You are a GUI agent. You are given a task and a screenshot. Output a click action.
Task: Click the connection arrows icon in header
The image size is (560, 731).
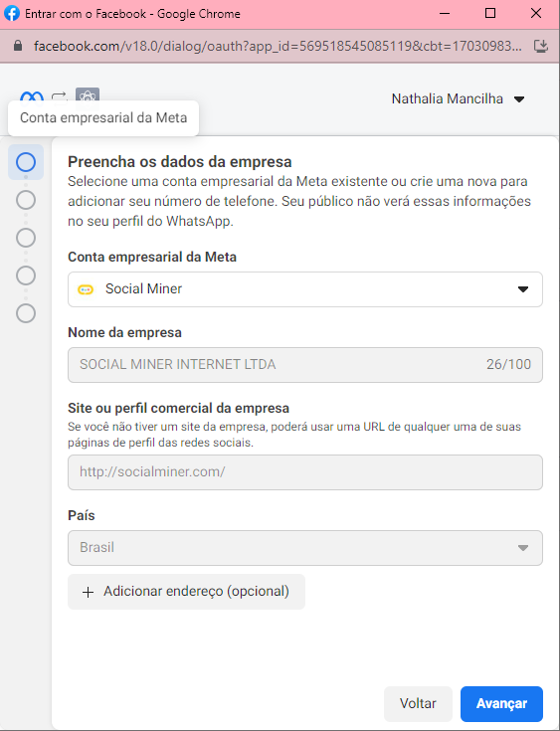tap(60, 97)
